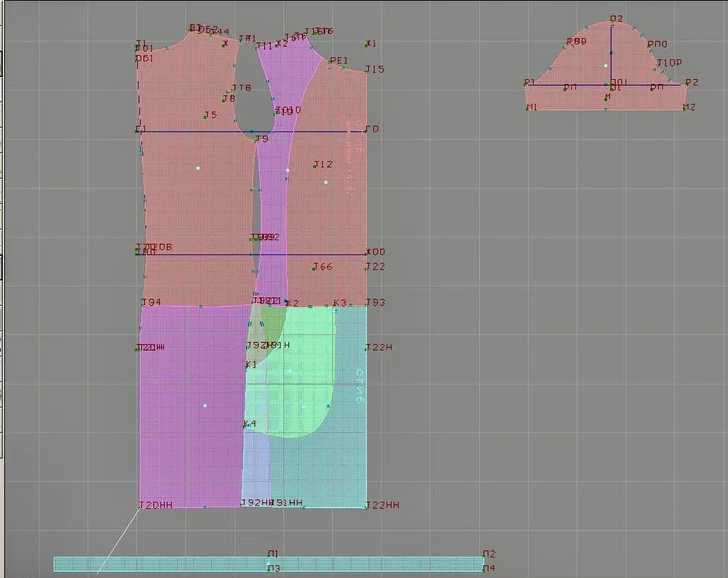The width and height of the screenshot is (728, 578).
Task: Select point T22H on front fold edge
Action: [x=379, y=347]
